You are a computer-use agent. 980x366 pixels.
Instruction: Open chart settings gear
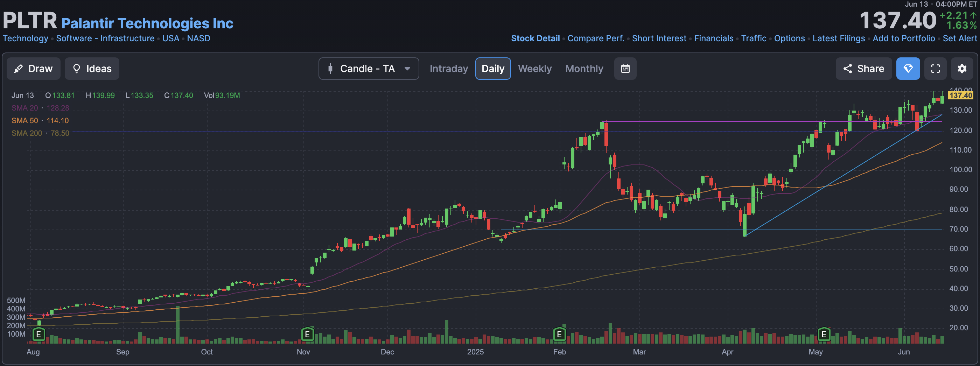[962, 69]
